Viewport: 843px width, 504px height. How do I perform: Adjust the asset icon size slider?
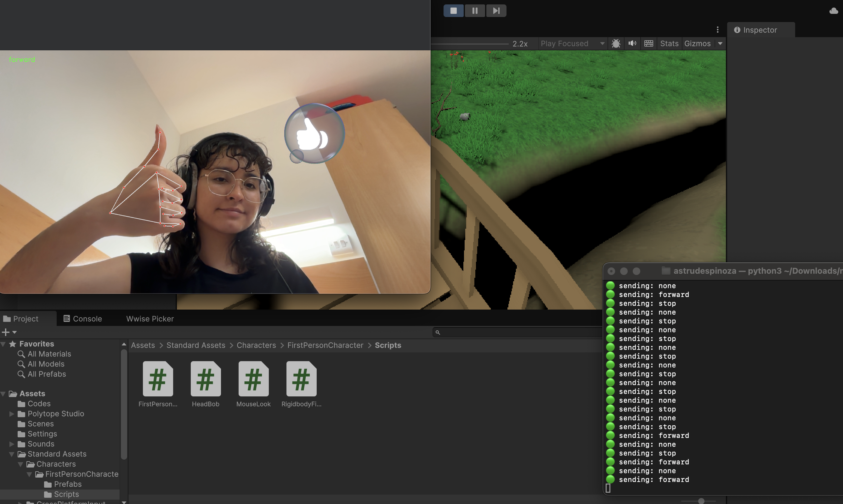(x=701, y=501)
